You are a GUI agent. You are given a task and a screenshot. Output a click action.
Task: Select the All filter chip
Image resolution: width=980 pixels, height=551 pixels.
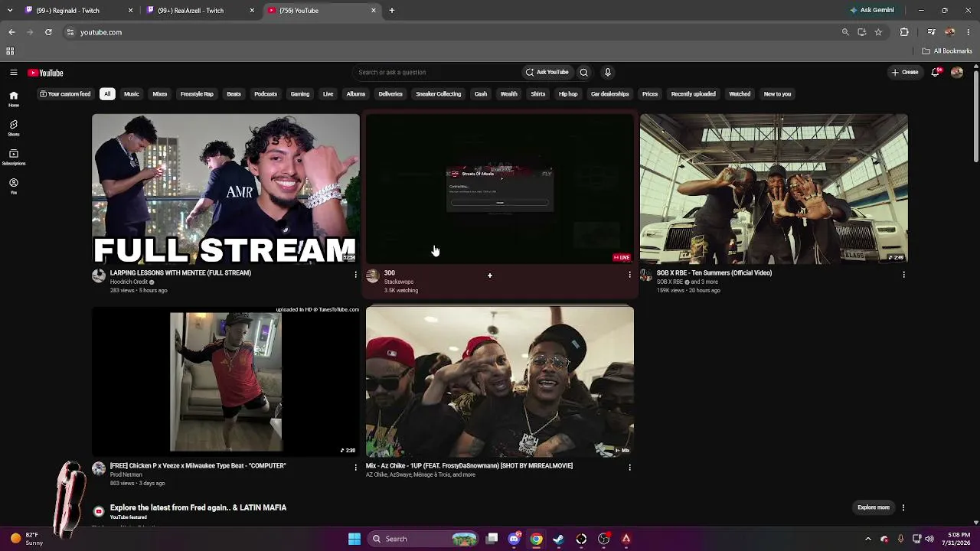point(107,94)
